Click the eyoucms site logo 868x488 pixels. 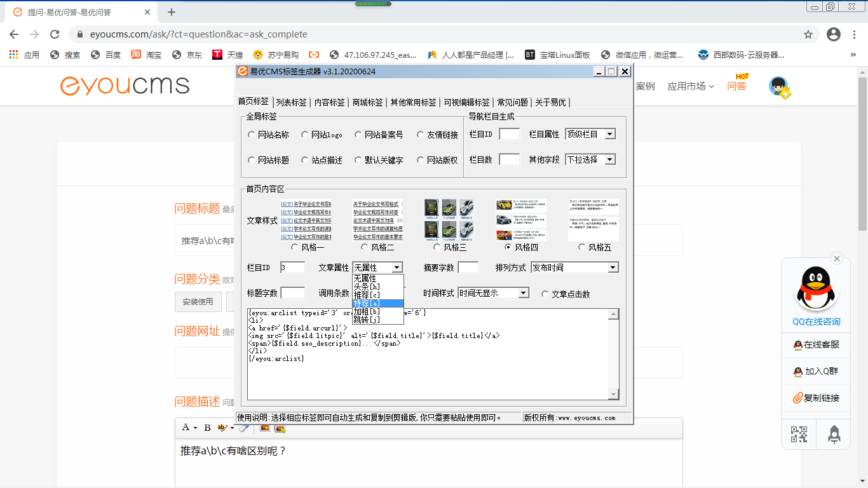(125, 86)
